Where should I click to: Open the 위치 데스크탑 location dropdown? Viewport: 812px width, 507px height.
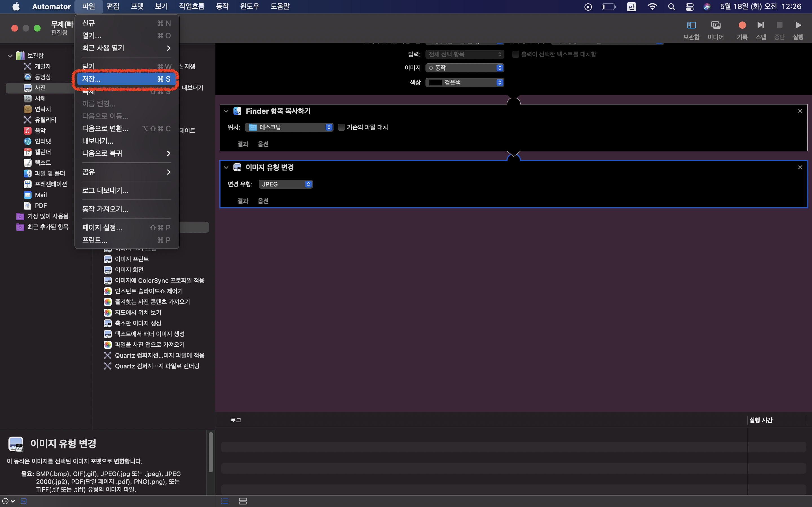(x=289, y=127)
